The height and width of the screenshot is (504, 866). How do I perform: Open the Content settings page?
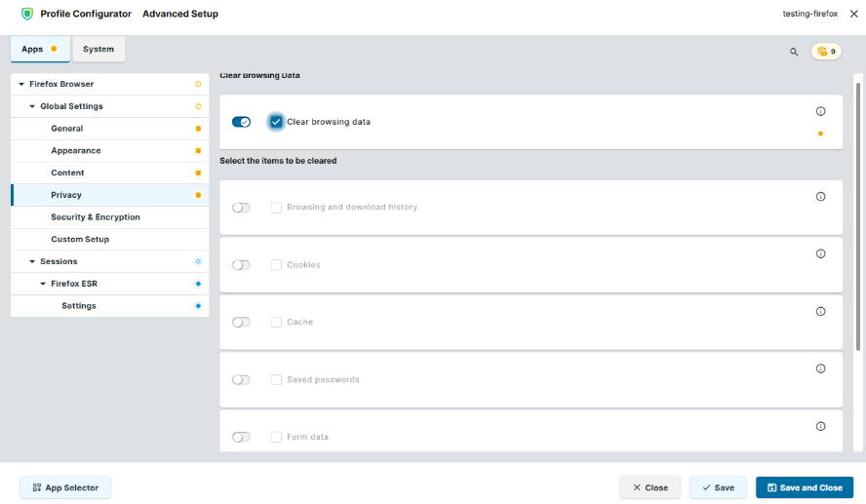pos(110,173)
